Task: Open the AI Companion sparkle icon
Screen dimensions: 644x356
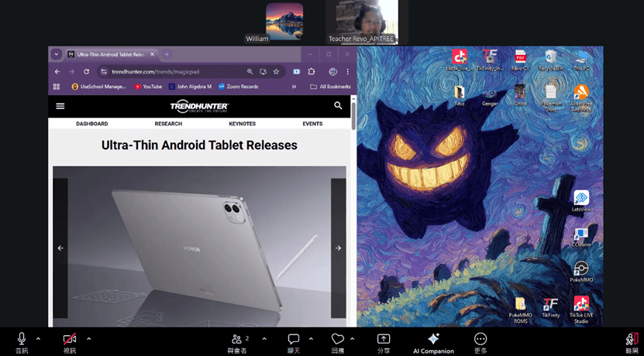Action: [x=433, y=338]
